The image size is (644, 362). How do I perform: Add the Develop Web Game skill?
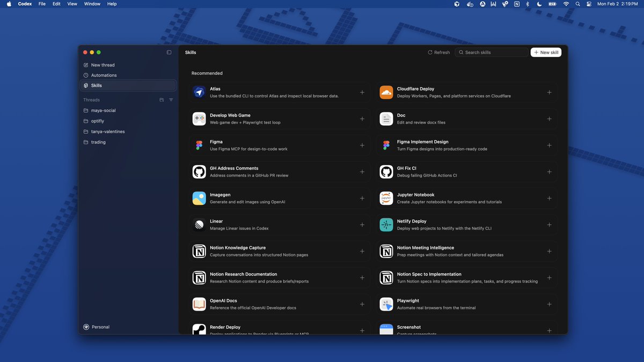click(x=362, y=119)
